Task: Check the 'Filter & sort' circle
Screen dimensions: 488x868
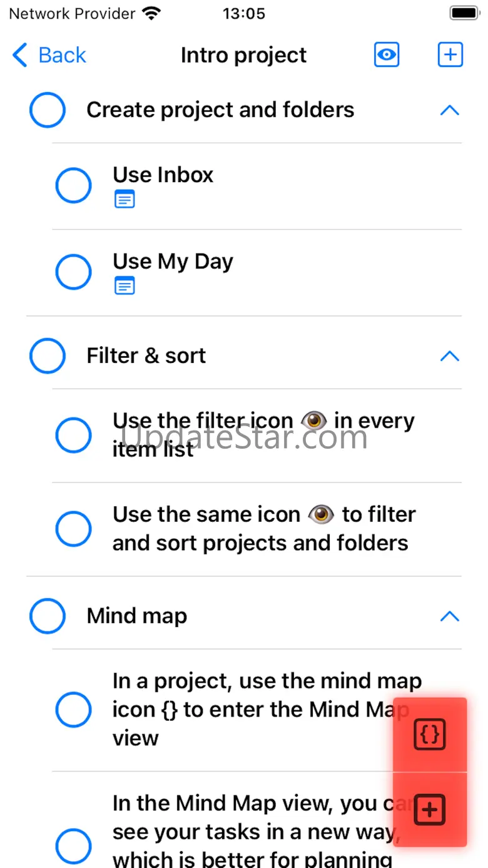Action: point(48,356)
